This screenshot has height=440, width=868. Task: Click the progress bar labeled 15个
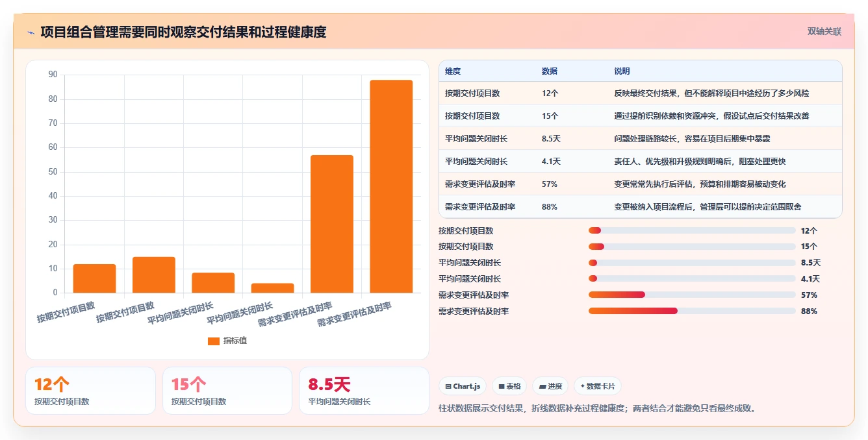click(x=692, y=247)
